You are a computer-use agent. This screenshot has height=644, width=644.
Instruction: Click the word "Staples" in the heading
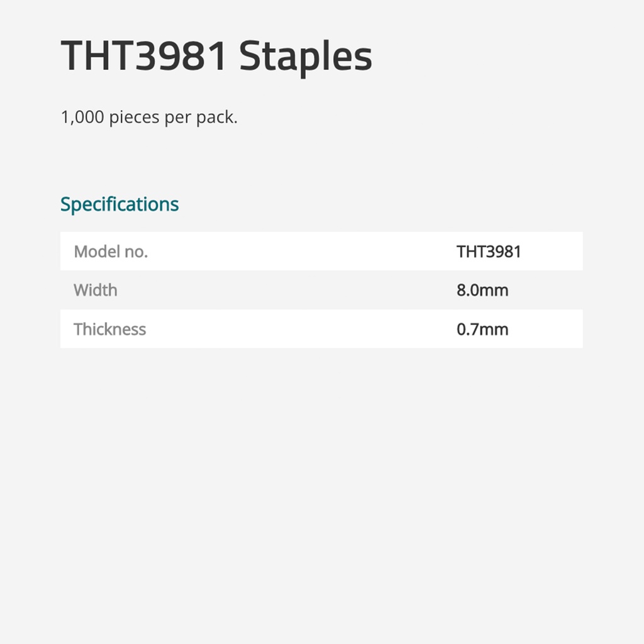click(x=306, y=57)
